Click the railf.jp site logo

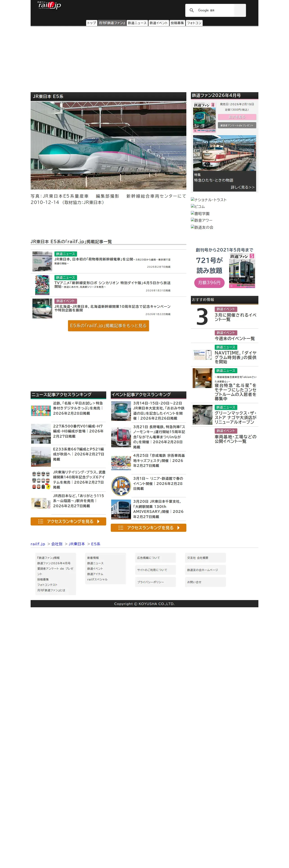pyautogui.click(x=49, y=5)
